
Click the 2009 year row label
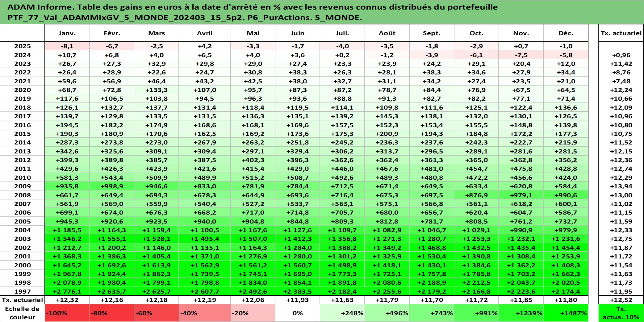click(23, 186)
